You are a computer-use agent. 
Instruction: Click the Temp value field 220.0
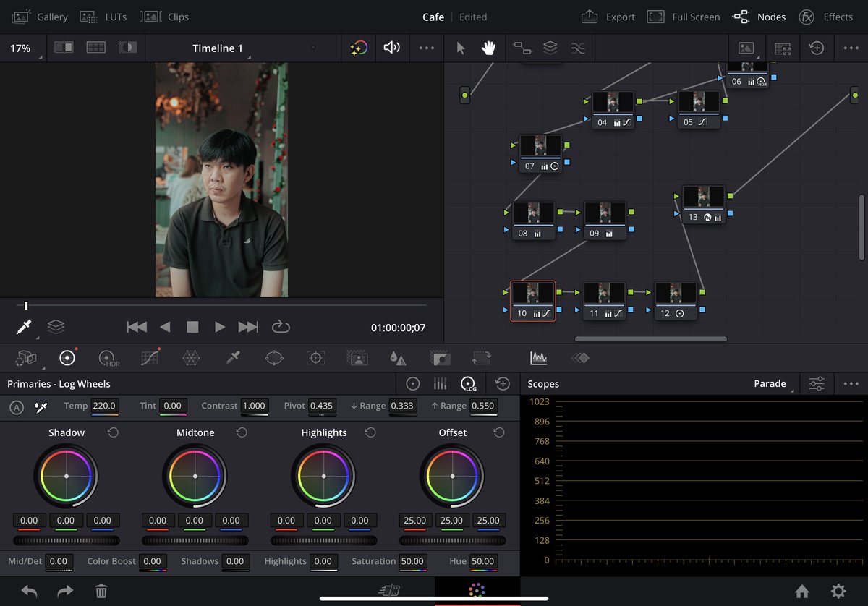coord(105,406)
